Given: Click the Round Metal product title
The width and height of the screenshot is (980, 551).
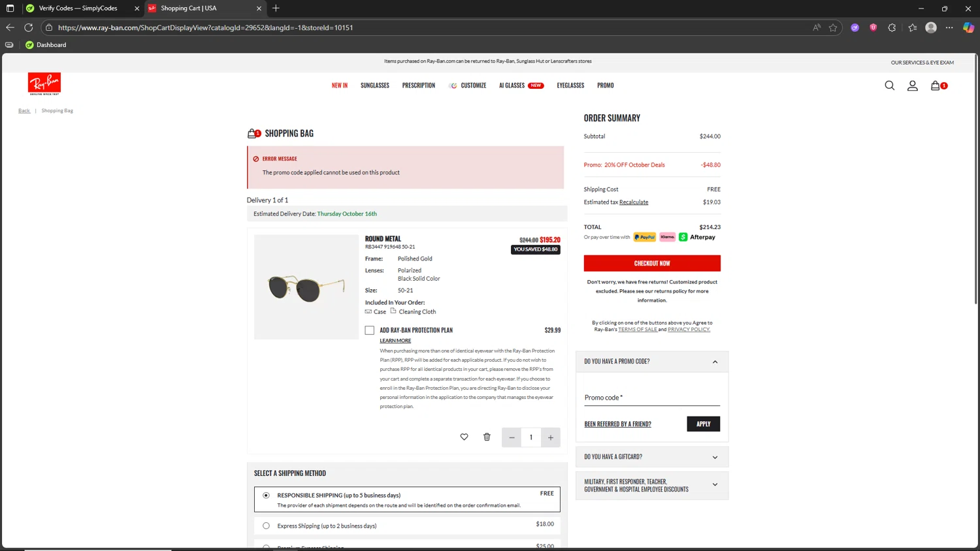Looking at the screenshot, I should tap(383, 239).
